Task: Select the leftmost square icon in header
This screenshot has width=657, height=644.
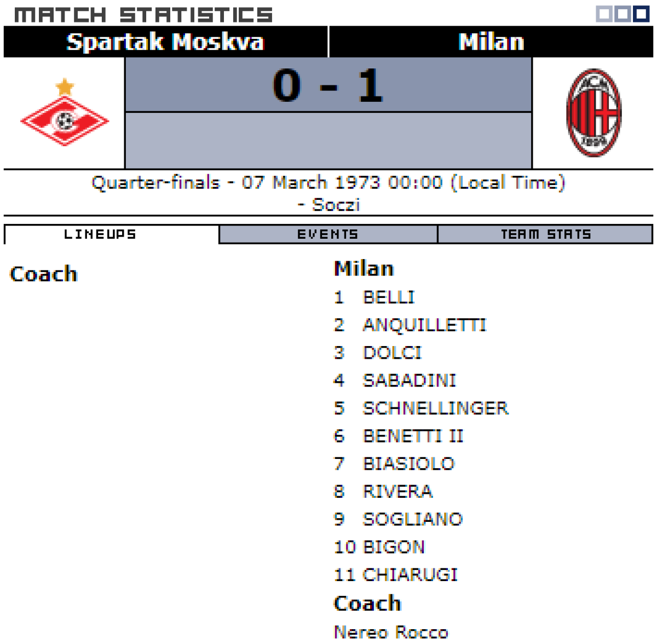Action: click(x=604, y=14)
